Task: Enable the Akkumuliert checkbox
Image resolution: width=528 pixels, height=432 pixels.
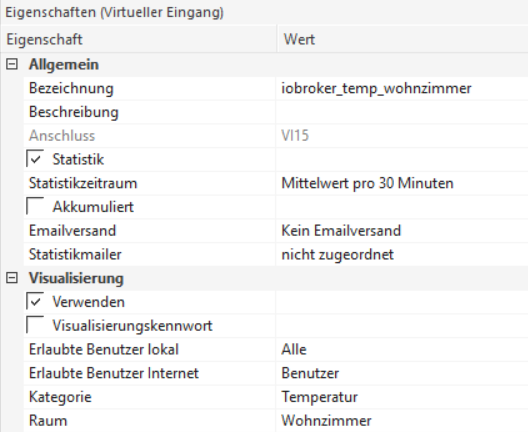Action: coord(35,206)
